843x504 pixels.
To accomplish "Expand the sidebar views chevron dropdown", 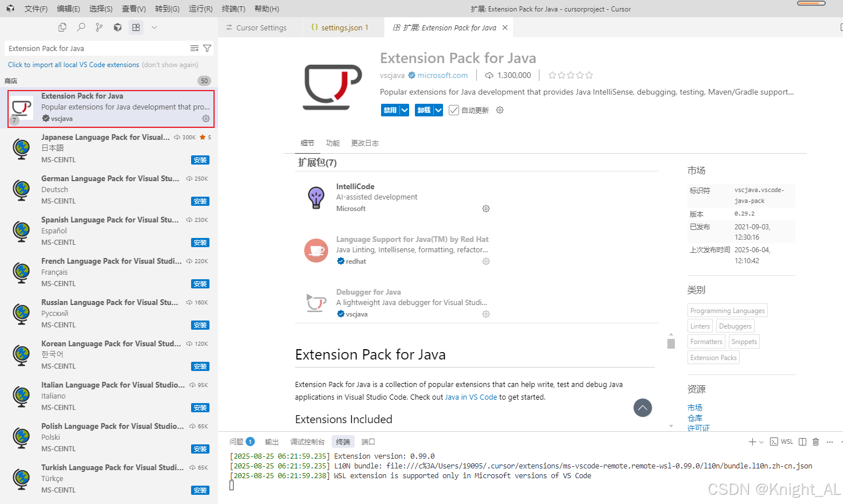I will [x=154, y=27].
